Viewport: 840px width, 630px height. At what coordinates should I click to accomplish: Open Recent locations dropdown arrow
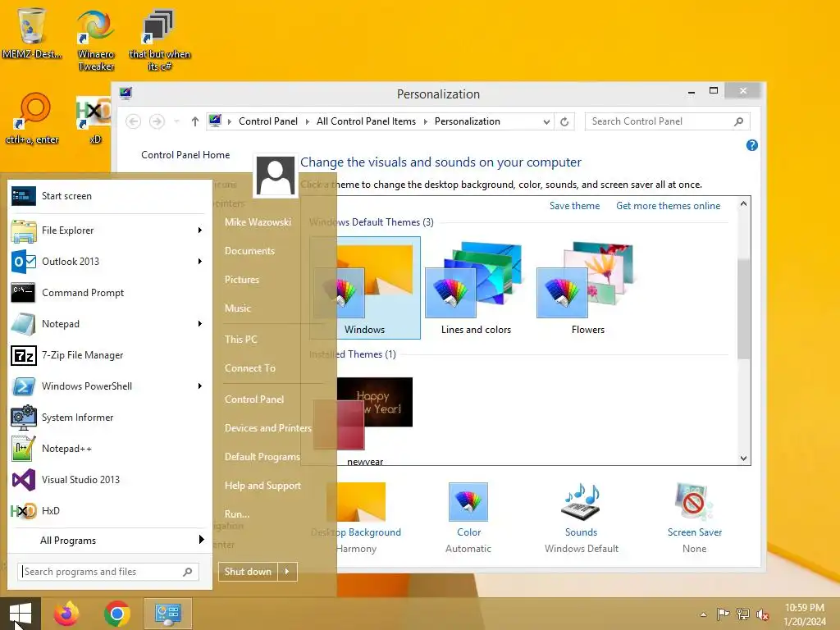[x=177, y=121]
